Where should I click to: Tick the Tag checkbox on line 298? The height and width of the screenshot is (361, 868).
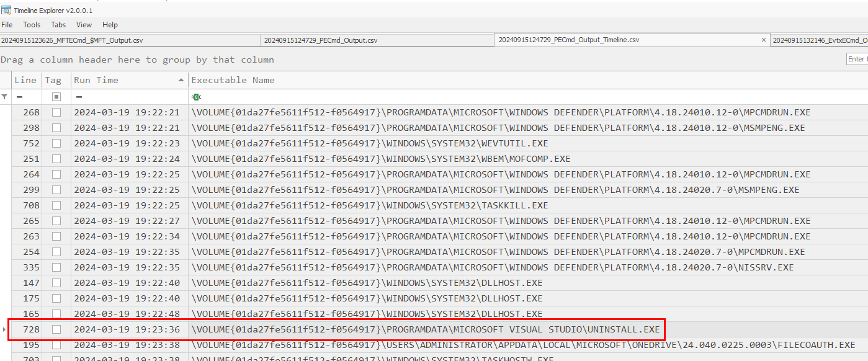(56, 128)
